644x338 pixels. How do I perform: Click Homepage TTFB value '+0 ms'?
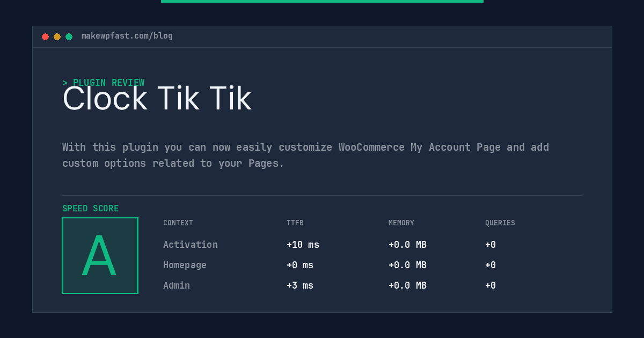pos(300,265)
